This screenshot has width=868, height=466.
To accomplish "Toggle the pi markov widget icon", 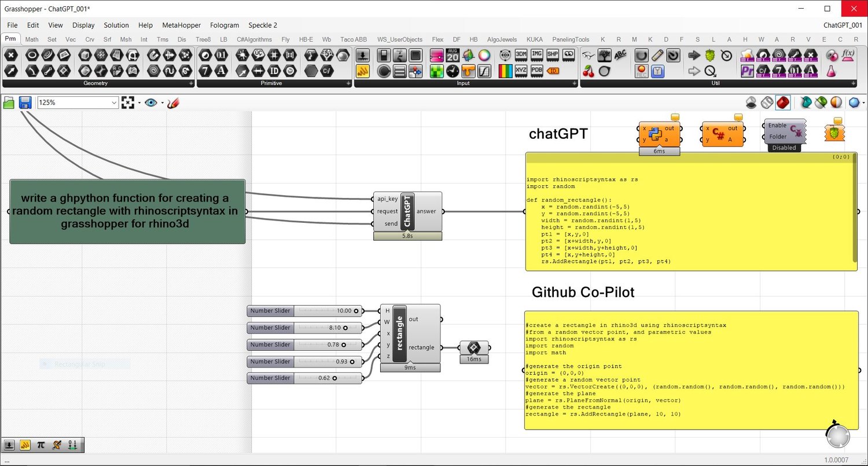I will pyautogui.click(x=41, y=445).
